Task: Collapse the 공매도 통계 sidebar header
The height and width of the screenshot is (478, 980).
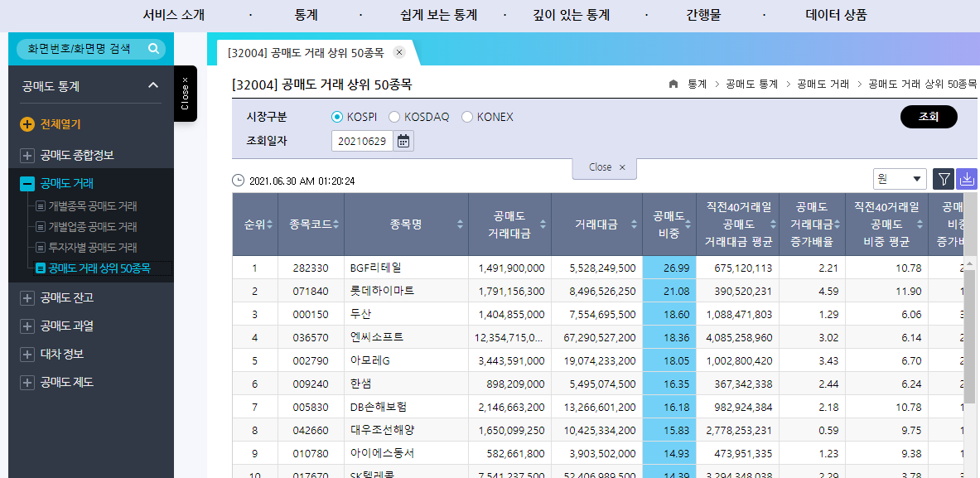Action: tap(152, 85)
